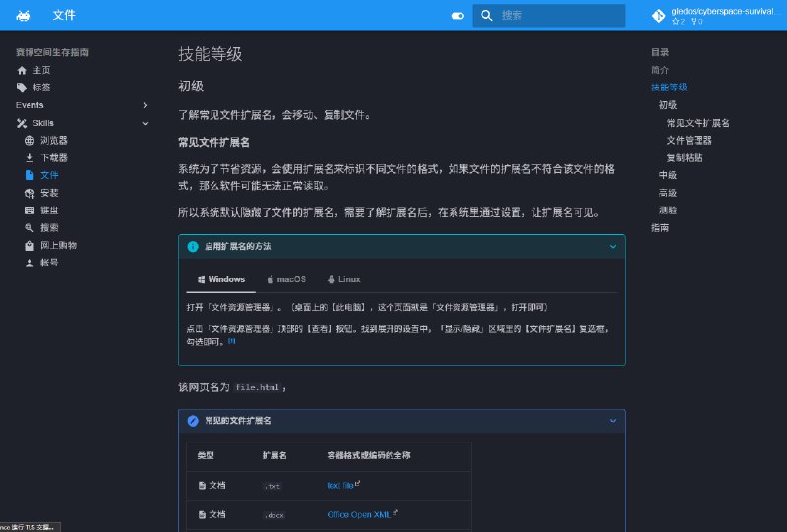Switch to the Linux tab
Screen dimensions: 787x532
[x=344, y=280]
